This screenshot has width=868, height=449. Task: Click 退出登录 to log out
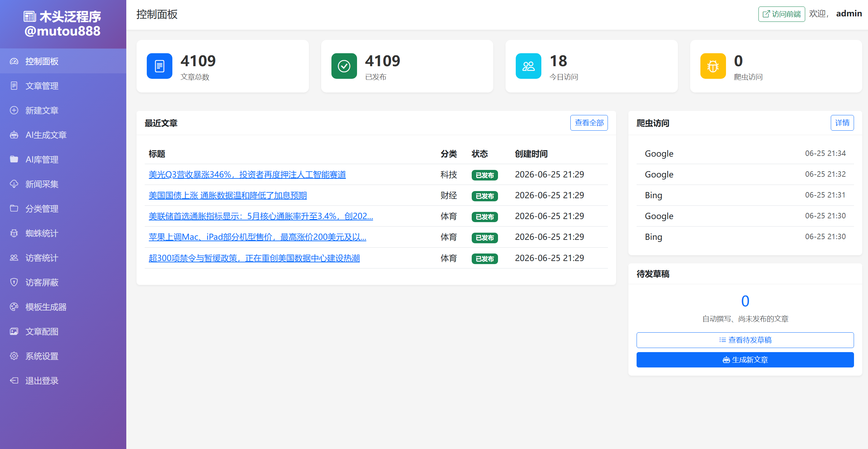pos(63,381)
